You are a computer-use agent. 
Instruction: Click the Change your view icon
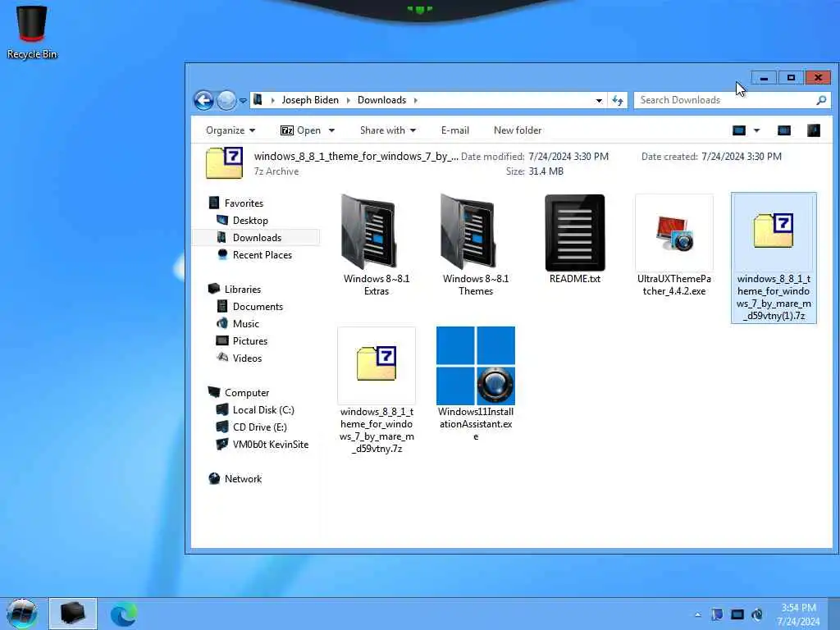tap(739, 130)
